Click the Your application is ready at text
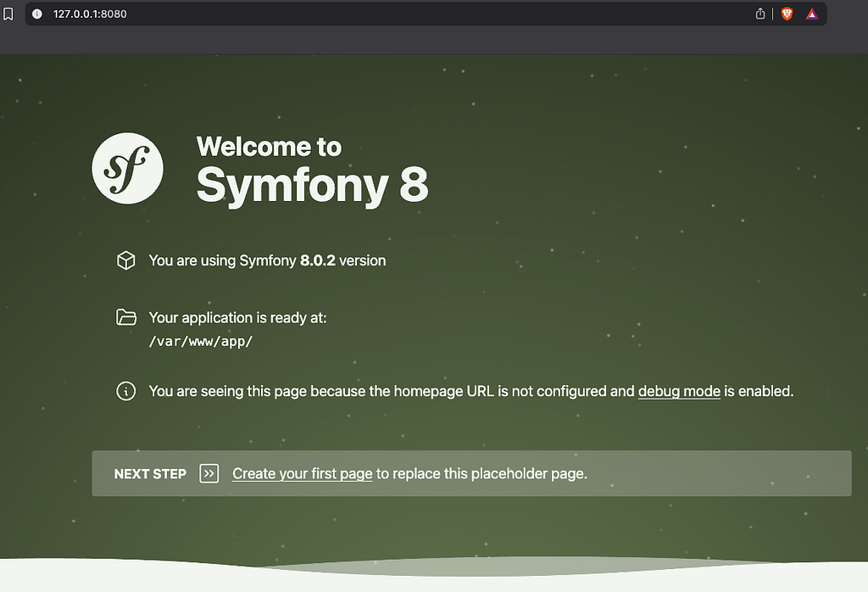868x592 pixels. (x=237, y=318)
